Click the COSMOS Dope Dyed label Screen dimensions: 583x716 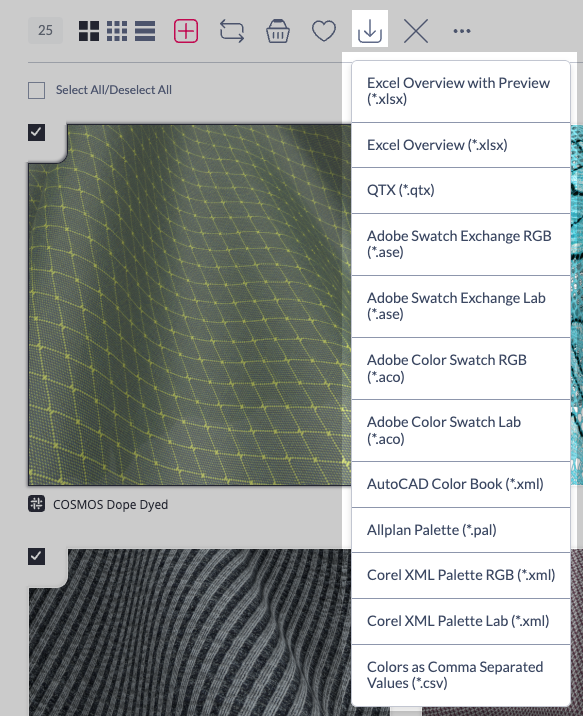[110, 505]
